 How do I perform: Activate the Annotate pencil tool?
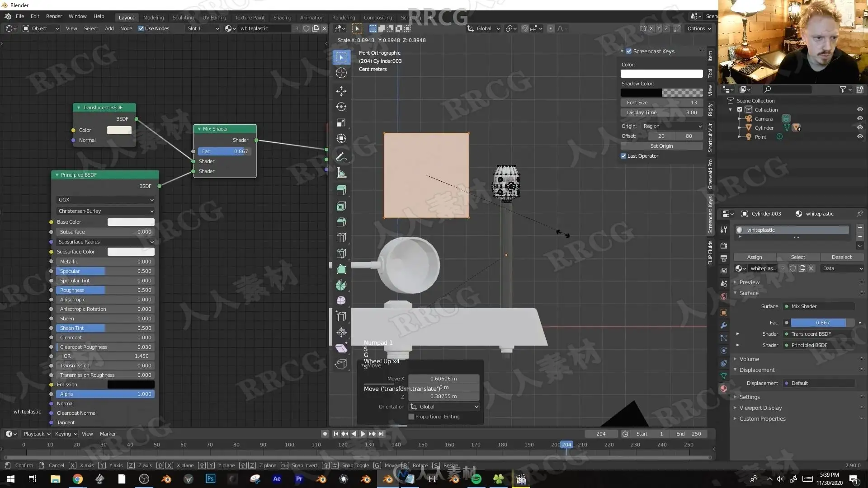coord(341,157)
